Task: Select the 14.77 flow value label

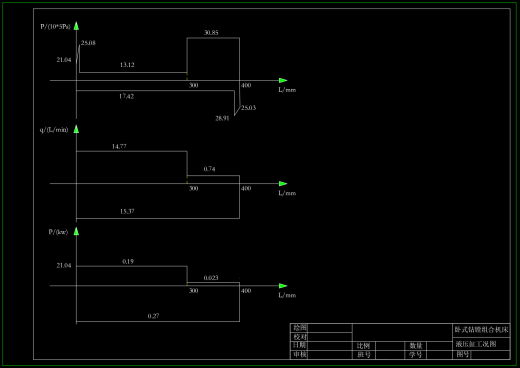Action: 119,146
